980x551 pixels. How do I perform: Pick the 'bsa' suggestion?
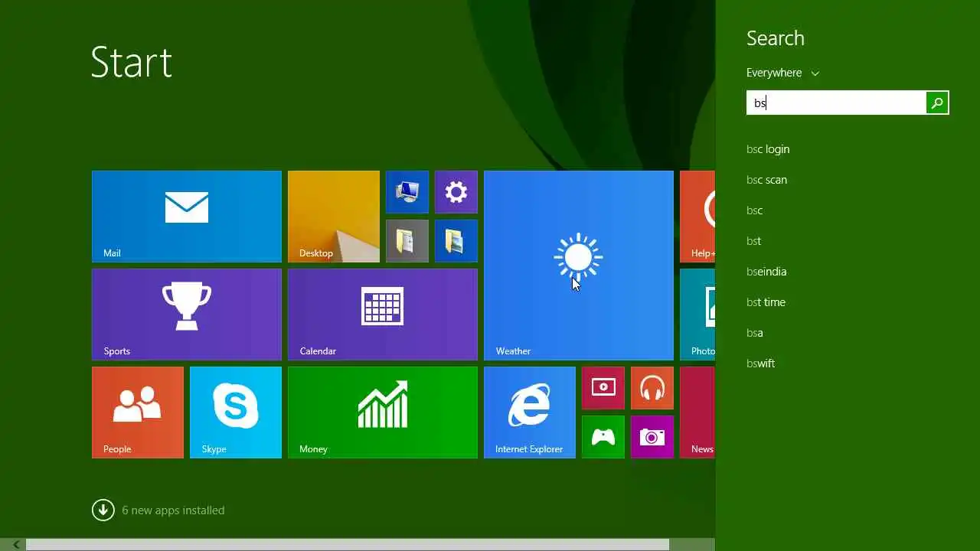pos(755,333)
